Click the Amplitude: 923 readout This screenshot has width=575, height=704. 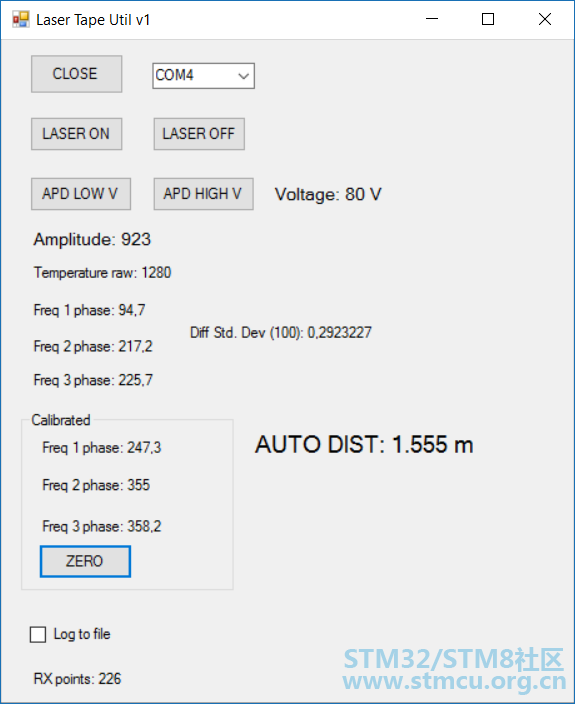(92, 239)
